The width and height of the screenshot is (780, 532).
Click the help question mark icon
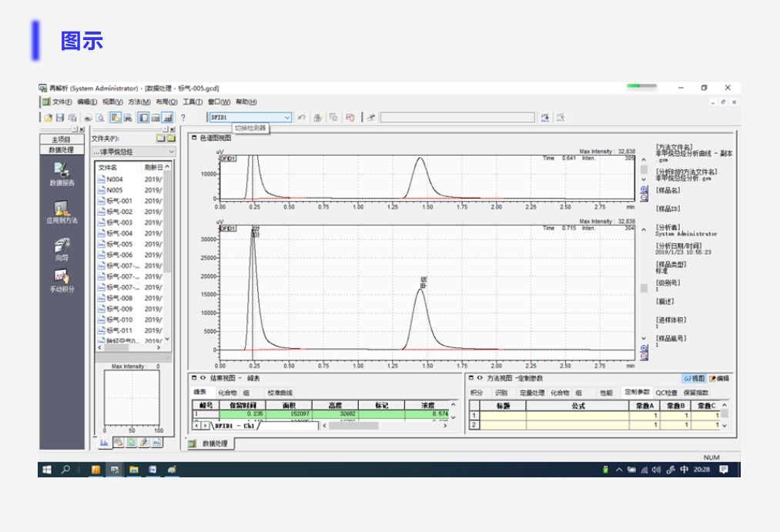tap(182, 117)
